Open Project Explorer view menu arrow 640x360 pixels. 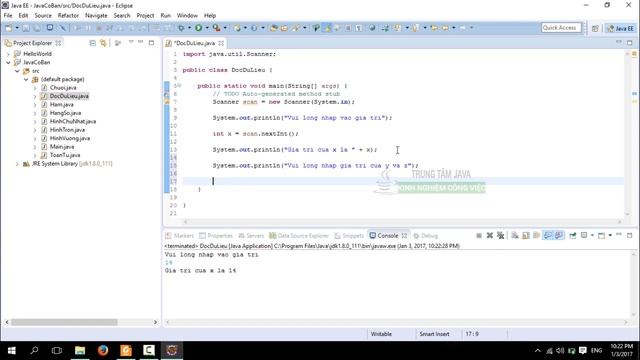131,42
